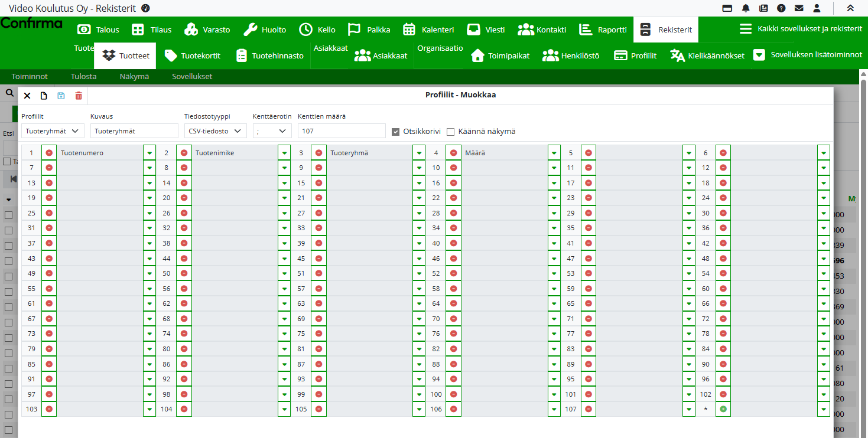This screenshot has height=438, width=868.
Task: Open the Profiilit dropdown showing Tuoteryhmät
Action: point(53,131)
